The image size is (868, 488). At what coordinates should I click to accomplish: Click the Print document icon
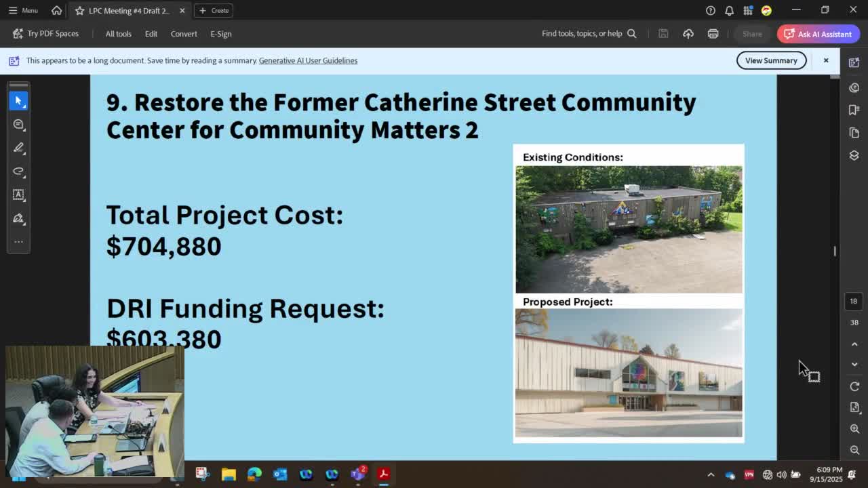713,34
